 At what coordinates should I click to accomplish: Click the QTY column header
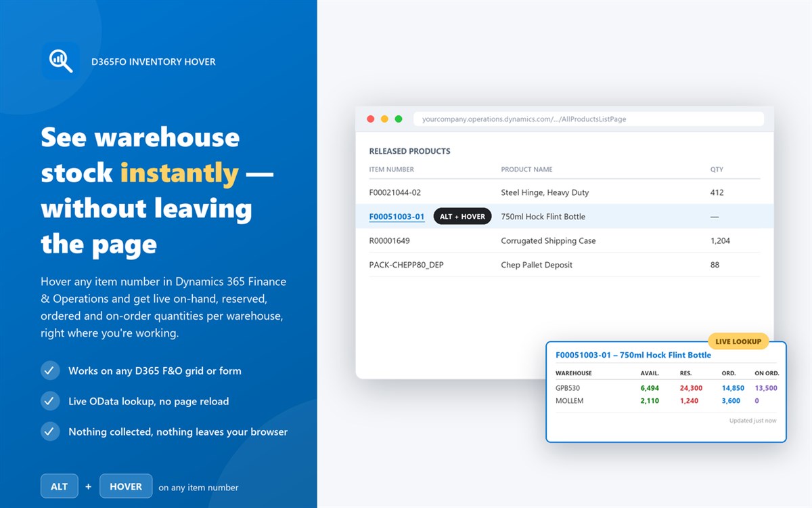[717, 169]
